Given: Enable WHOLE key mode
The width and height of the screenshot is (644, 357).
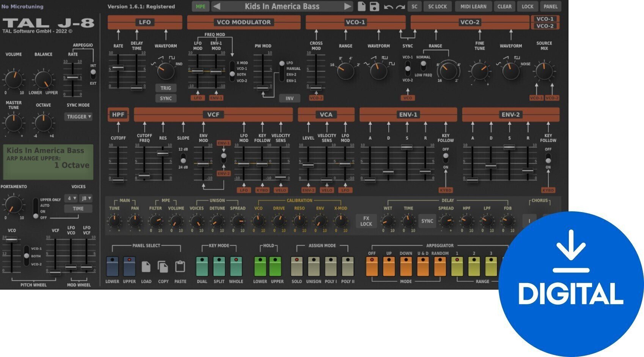Looking at the screenshot, I should pyautogui.click(x=236, y=266).
